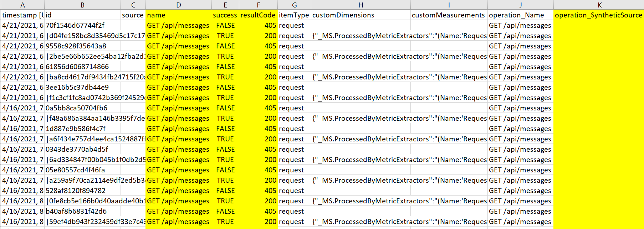
Task: Select the first TRUE cell in success column
Action: 225,36
